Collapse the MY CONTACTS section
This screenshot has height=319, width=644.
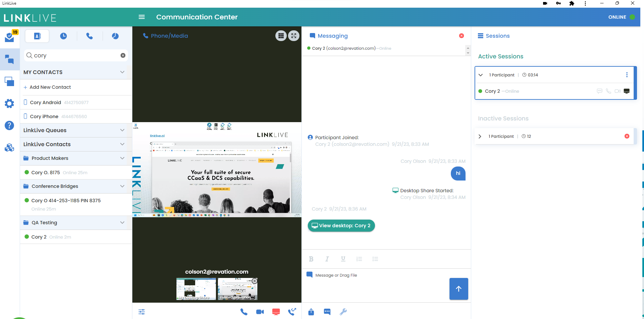pos(122,72)
